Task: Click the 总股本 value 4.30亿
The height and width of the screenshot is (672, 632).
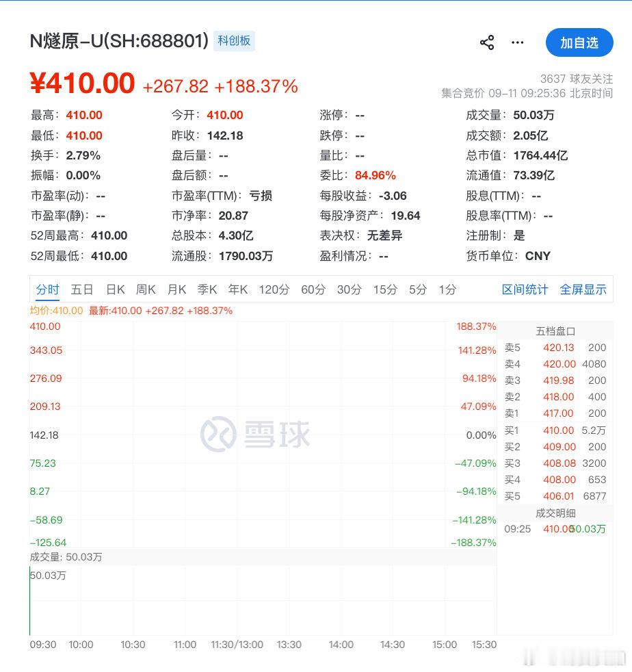Action: pos(236,235)
